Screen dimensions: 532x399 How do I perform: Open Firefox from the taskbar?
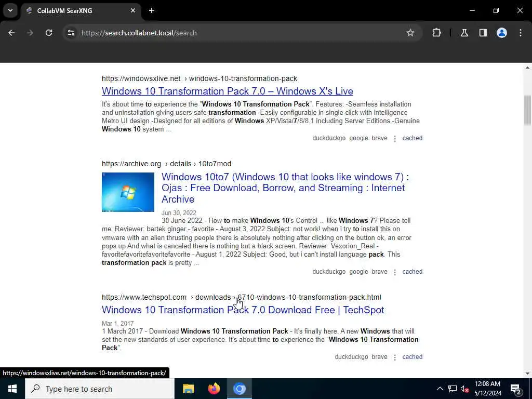point(214,389)
